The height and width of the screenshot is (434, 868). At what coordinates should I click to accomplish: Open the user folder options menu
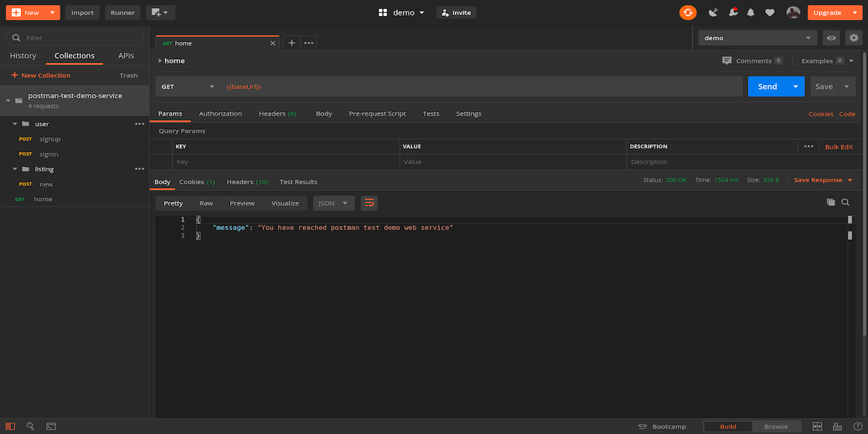pyautogui.click(x=140, y=124)
